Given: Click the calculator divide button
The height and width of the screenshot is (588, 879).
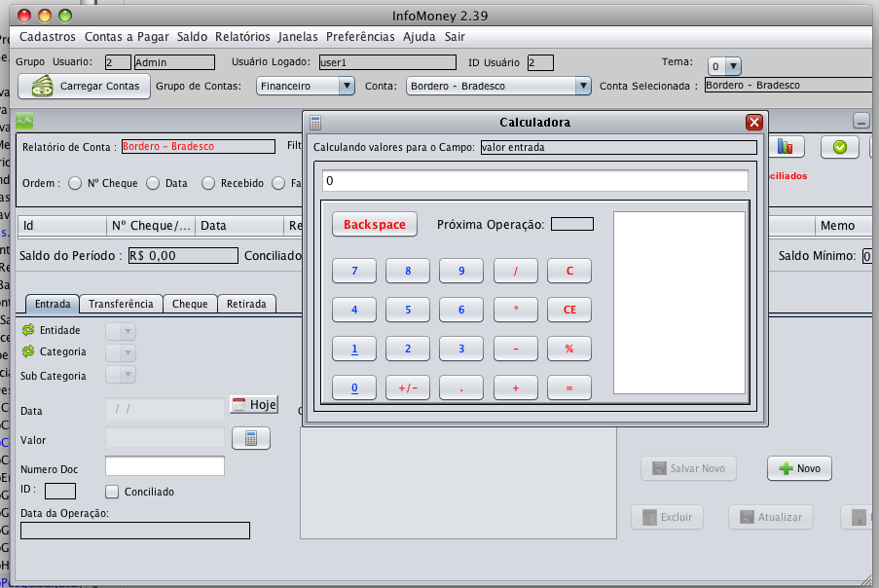Looking at the screenshot, I should 516,271.
